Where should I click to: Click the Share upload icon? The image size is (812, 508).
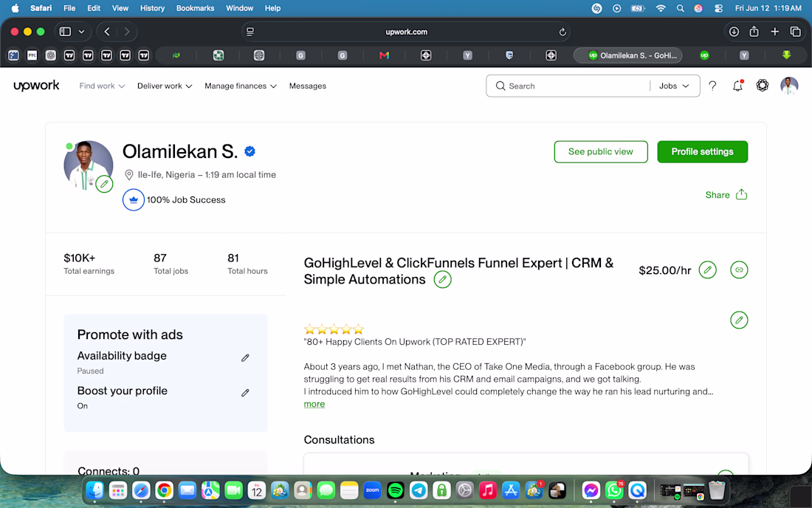coord(742,194)
